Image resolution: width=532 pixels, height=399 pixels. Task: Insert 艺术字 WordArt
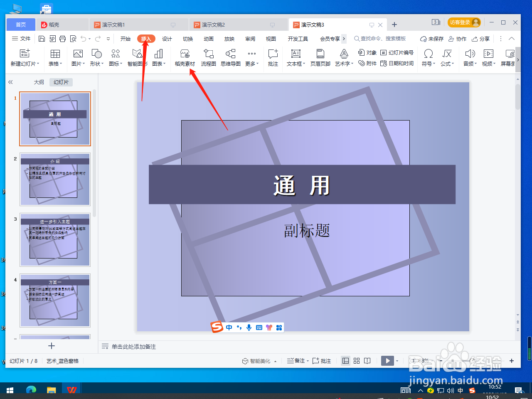pyautogui.click(x=343, y=58)
